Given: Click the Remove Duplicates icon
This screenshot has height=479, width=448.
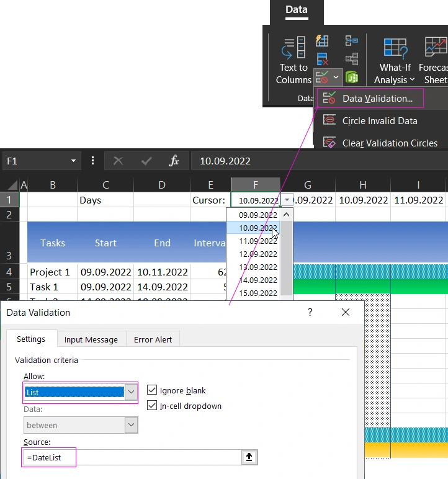Looking at the screenshot, I should click(x=321, y=60).
